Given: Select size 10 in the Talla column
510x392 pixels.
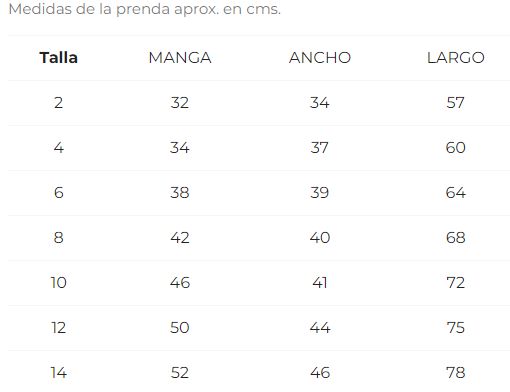Looking at the screenshot, I should pyautogui.click(x=59, y=283).
